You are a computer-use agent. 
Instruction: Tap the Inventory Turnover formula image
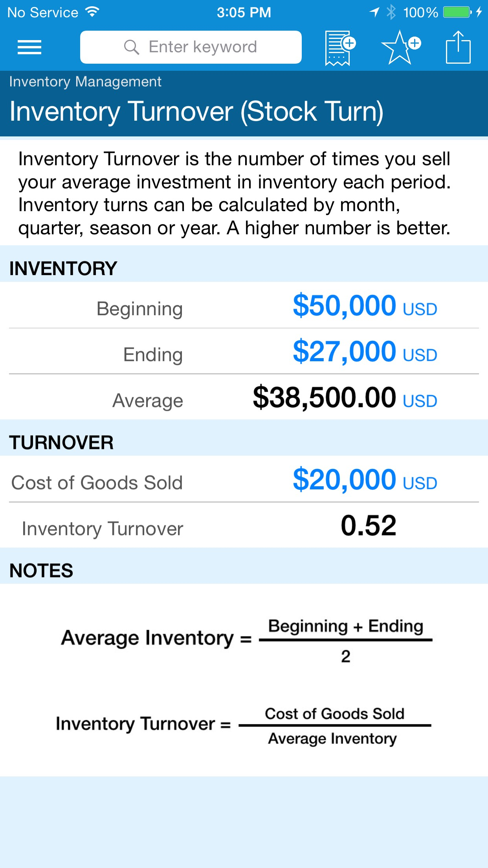pyautogui.click(x=244, y=726)
